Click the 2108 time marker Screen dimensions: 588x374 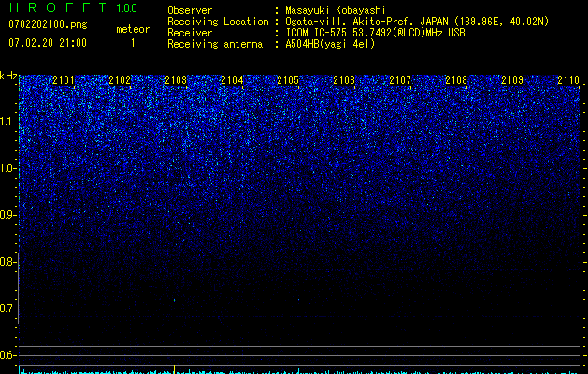456,80
